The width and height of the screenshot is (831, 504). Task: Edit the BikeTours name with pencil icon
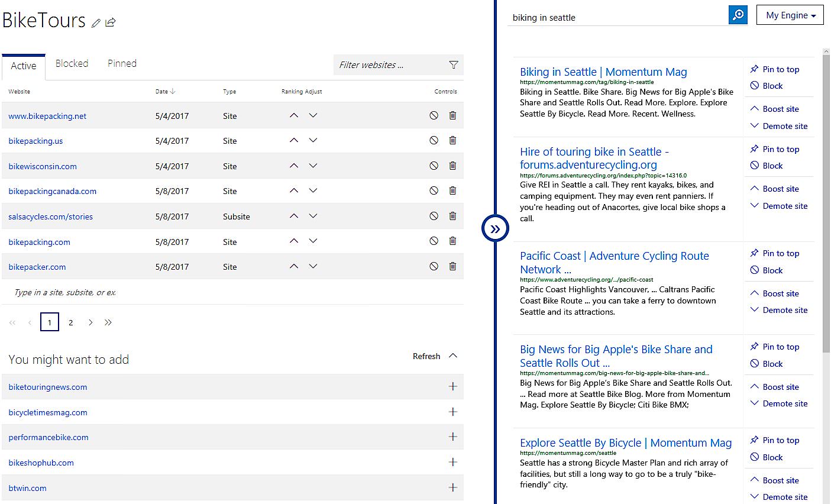pyautogui.click(x=96, y=23)
